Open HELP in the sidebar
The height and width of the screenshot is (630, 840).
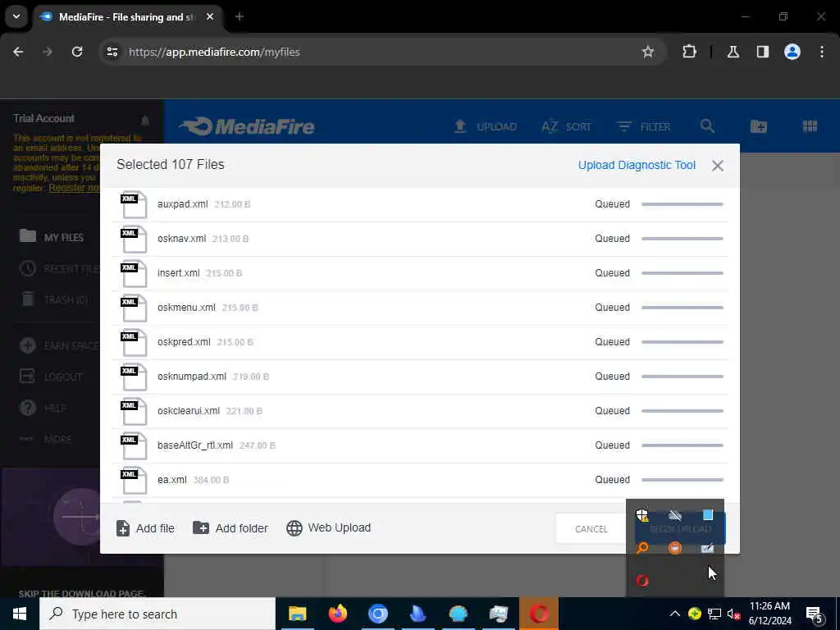pyautogui.click(x=43, y=409)
